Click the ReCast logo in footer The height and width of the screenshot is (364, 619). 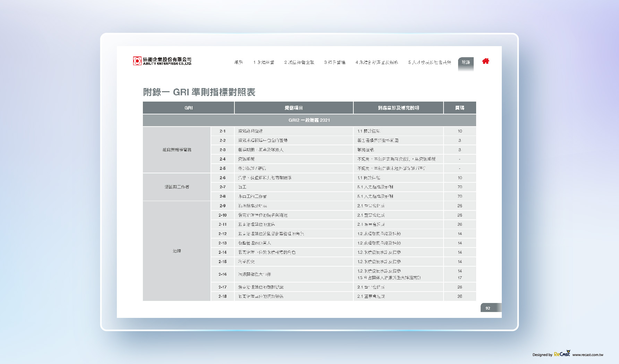point(562,353)
